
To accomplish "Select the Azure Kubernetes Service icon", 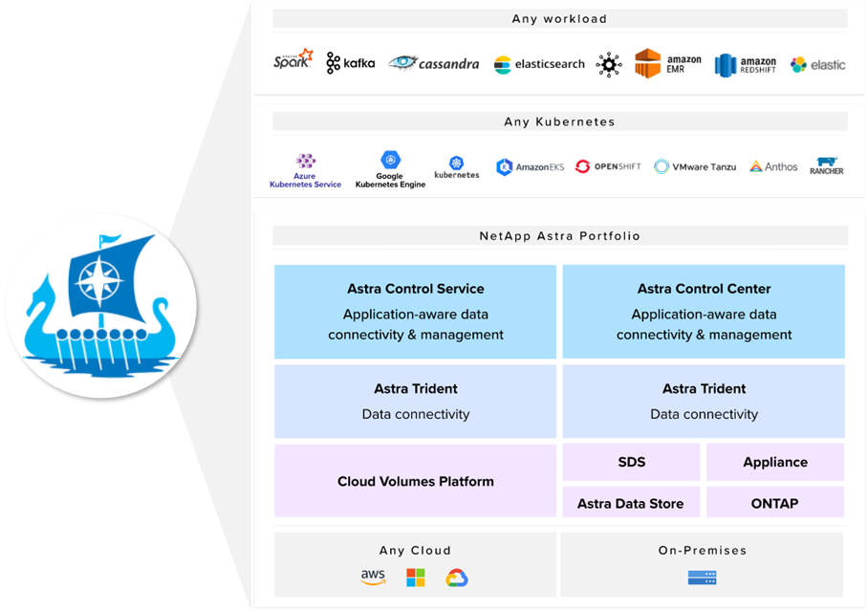I will point(306,161).
